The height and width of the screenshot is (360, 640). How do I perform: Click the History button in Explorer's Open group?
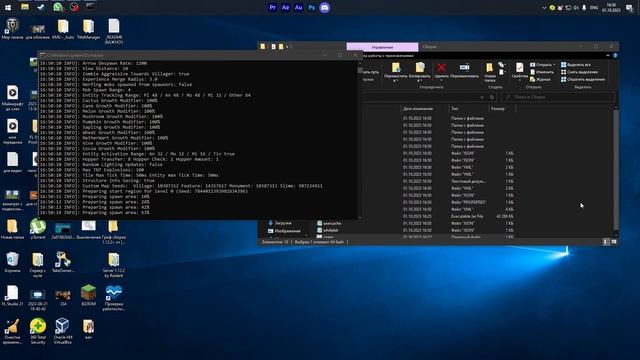point(540,79)
